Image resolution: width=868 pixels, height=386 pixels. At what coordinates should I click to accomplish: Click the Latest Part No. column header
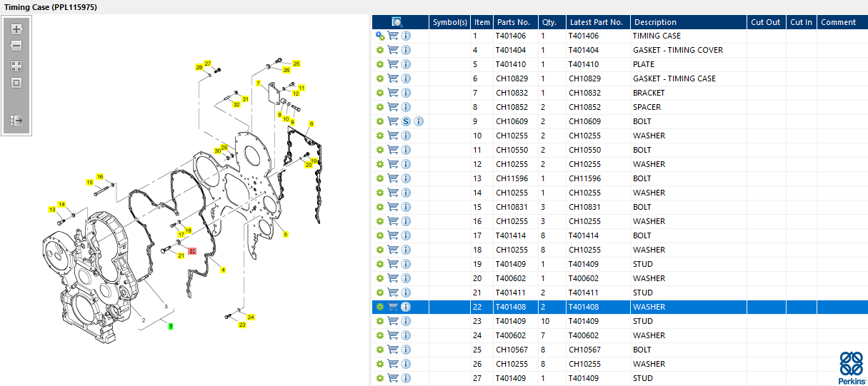(598, 22)
